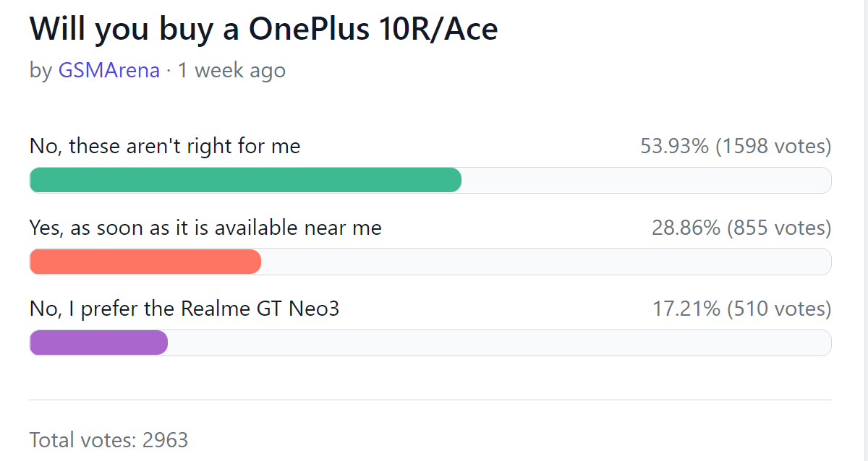Viewport: 868px width, 461px height.
Task: Click the 28.86% (855 votes) result
Action: pyautogui.click(x=741, y=228)
